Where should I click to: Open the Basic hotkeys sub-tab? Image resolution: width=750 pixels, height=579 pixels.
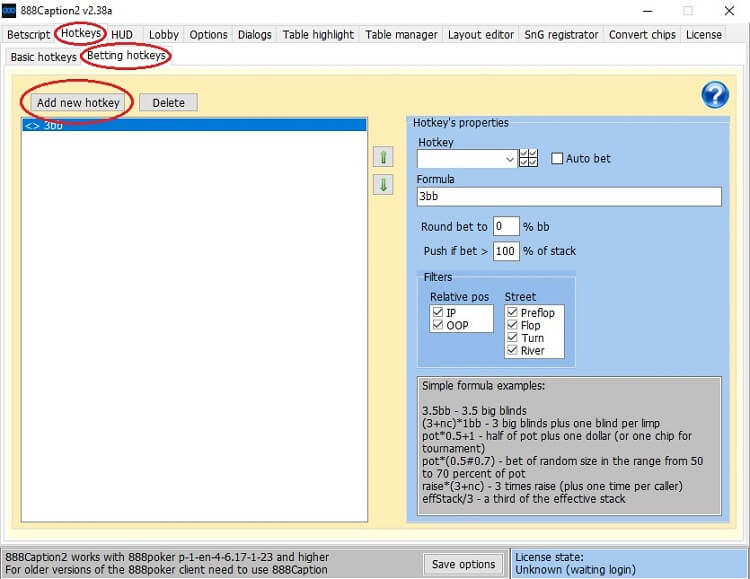point(43,57)
